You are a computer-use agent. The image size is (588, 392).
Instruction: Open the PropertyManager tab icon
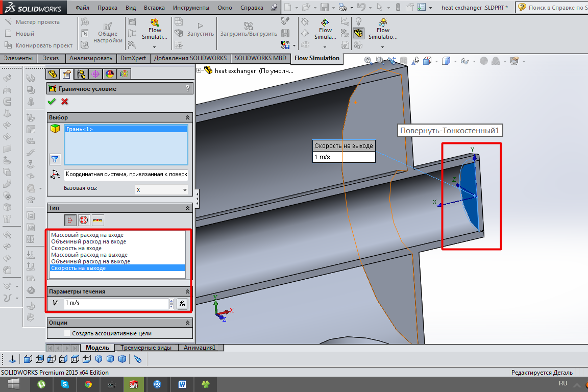[67, 74]
